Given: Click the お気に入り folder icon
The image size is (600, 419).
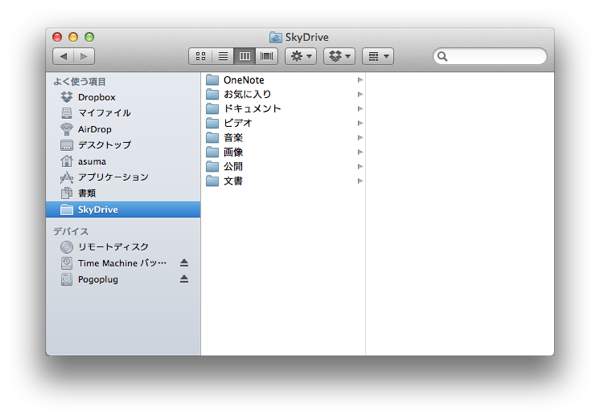Looking at the screenshot, I should tap(212, 94).
